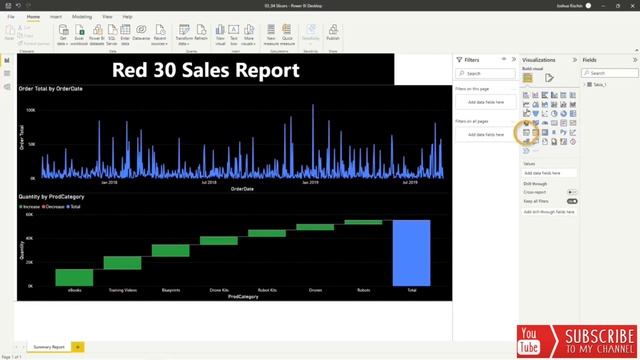This screenshot has height=360, width=640.
Task: Switch to the Insert ribbon tab
Action: 56,17
